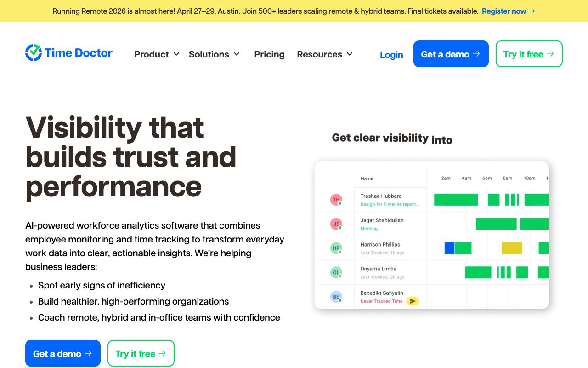Screen dimensions: 588x368
Task: Click the HP avatar for Harrison Phillips
Action: [x=336, y=248]
